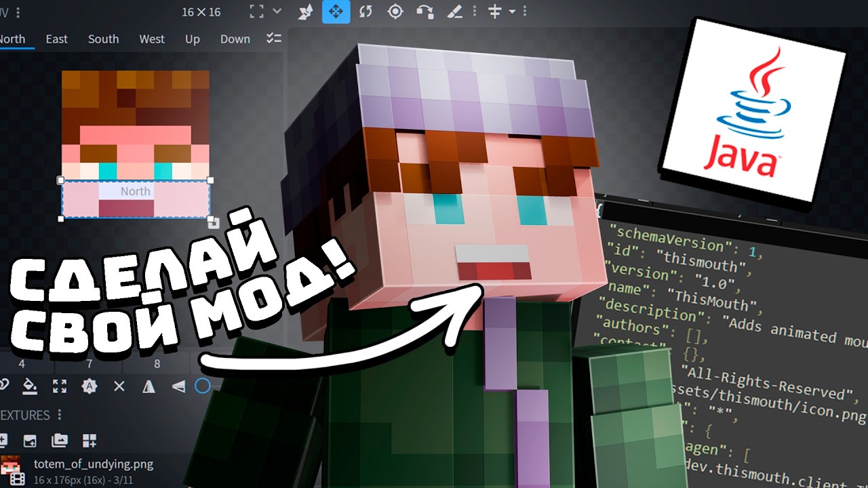Click the X clear UV icon
Viewport: 868px width, 488px height.
pyautogui.click(x=119, y=386)
